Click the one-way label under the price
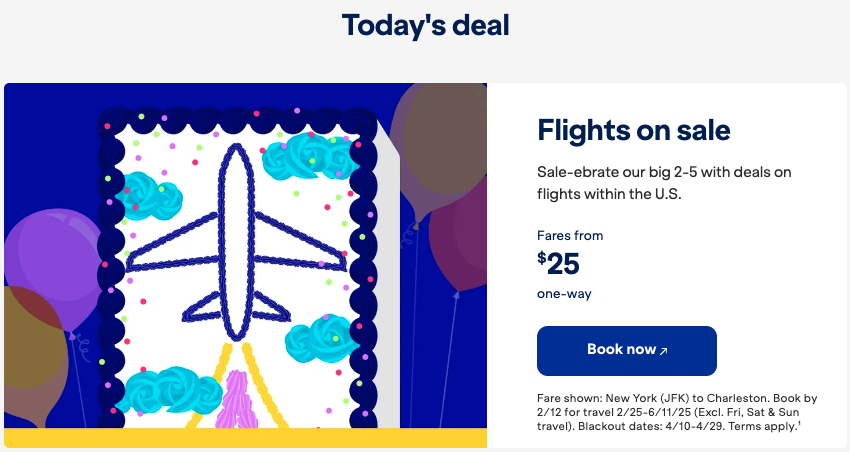Image resolution: width=850 pixels, height=452 pixels. click(x=564, y=294)
